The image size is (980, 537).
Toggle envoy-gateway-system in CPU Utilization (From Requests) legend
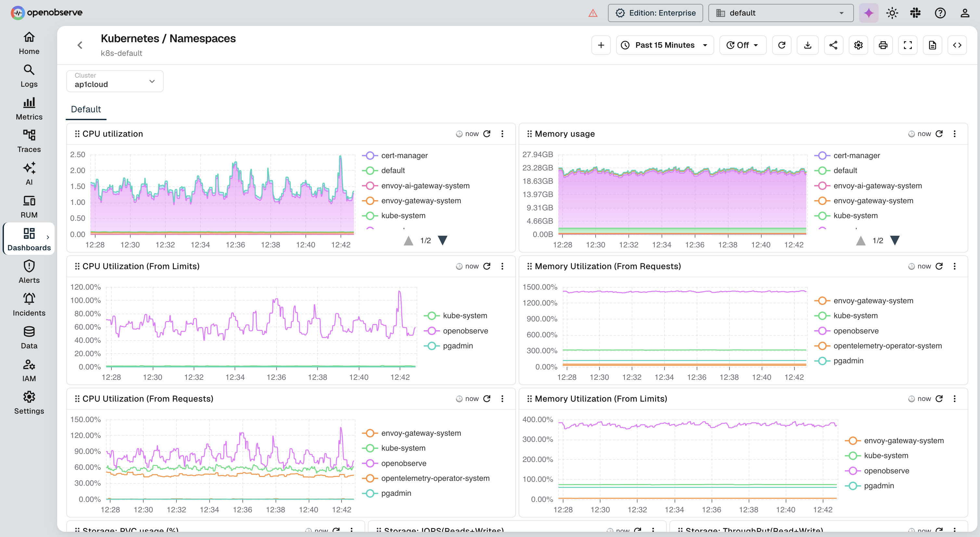(x=412, y=433)
